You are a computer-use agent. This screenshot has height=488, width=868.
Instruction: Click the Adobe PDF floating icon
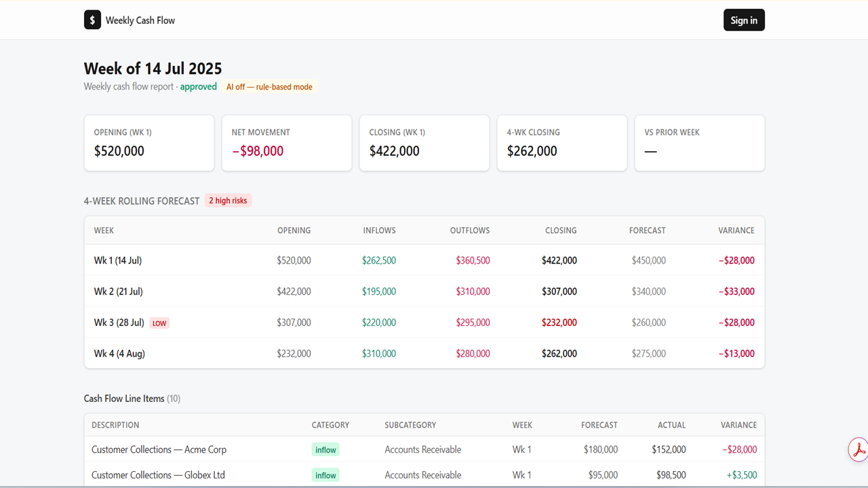pyautogui.click(x=859, y=449)
